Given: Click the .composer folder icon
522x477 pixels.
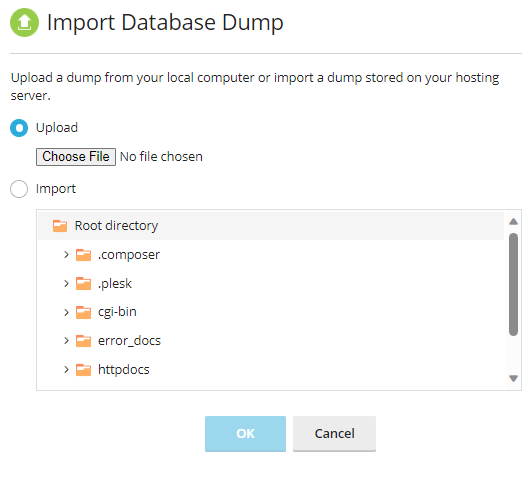Looking at the screenshot, I should pyautogui.click(x=83, y=255).
